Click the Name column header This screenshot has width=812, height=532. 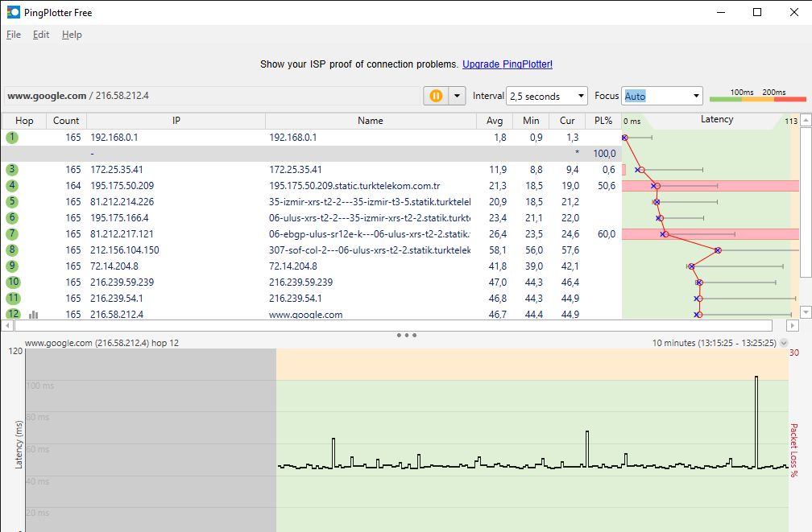[x=371, y=121]
